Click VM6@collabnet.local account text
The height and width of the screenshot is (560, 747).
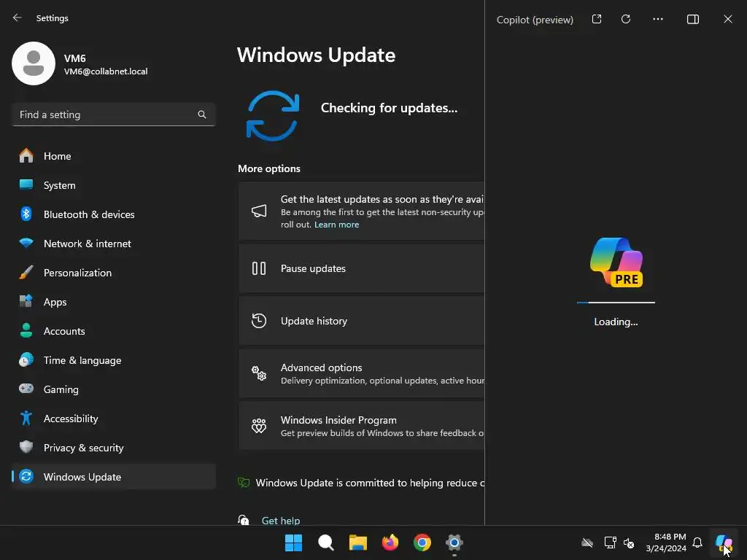point(106,71)
